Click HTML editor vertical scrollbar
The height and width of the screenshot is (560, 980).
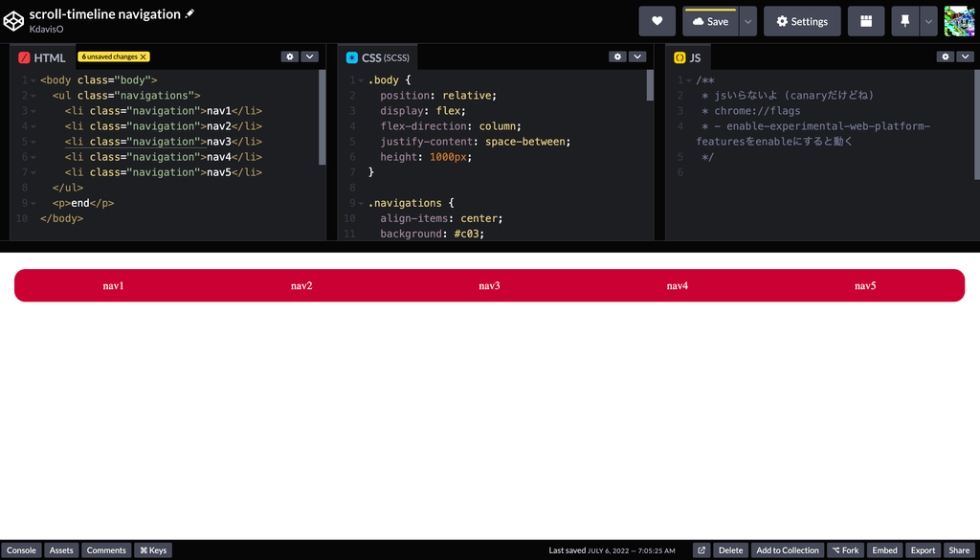click(x=323, y=118)
